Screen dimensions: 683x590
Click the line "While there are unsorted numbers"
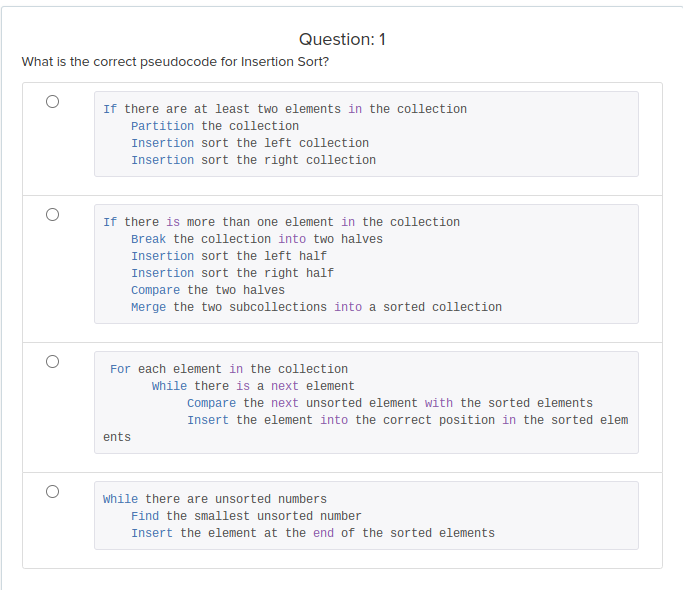tap(215, 498)
